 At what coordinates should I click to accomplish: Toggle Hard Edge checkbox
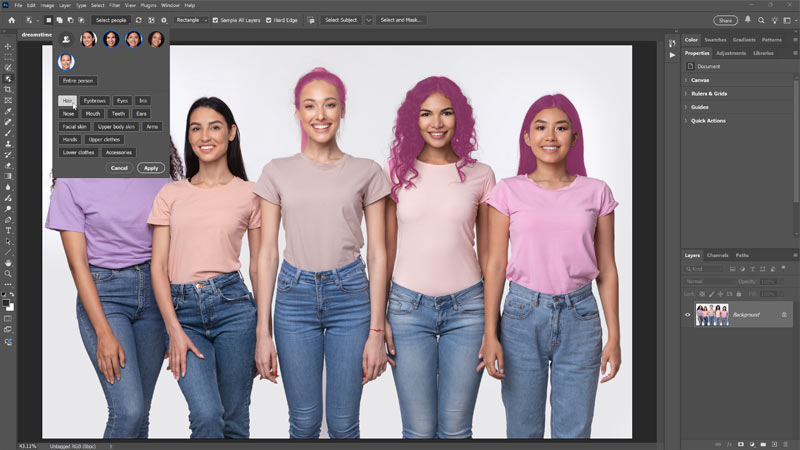click(x=268, y=20)
